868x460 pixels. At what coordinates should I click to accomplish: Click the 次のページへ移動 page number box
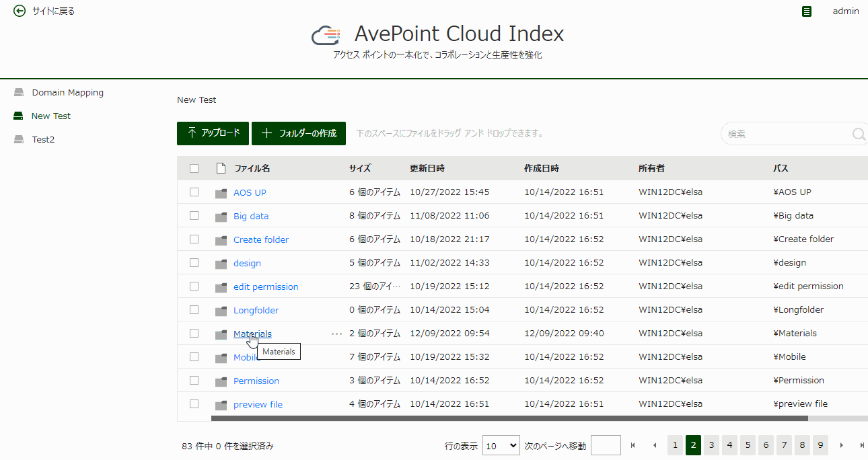click(606, 445)
